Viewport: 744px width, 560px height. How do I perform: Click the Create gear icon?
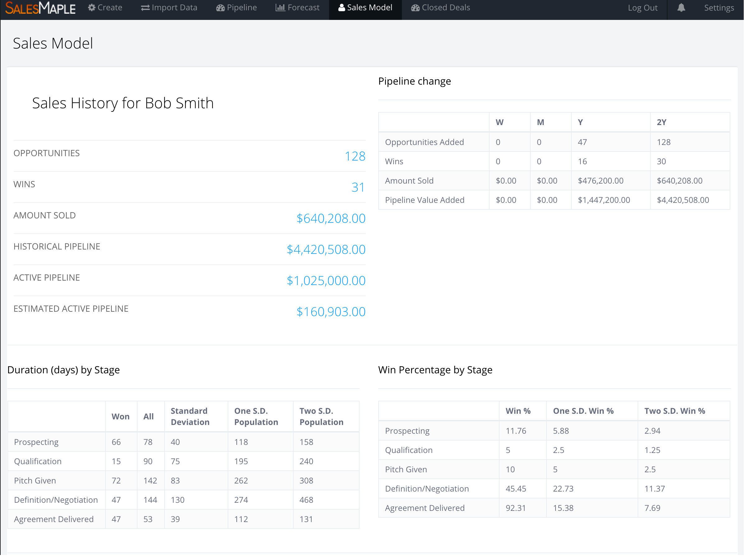(91, 8)
